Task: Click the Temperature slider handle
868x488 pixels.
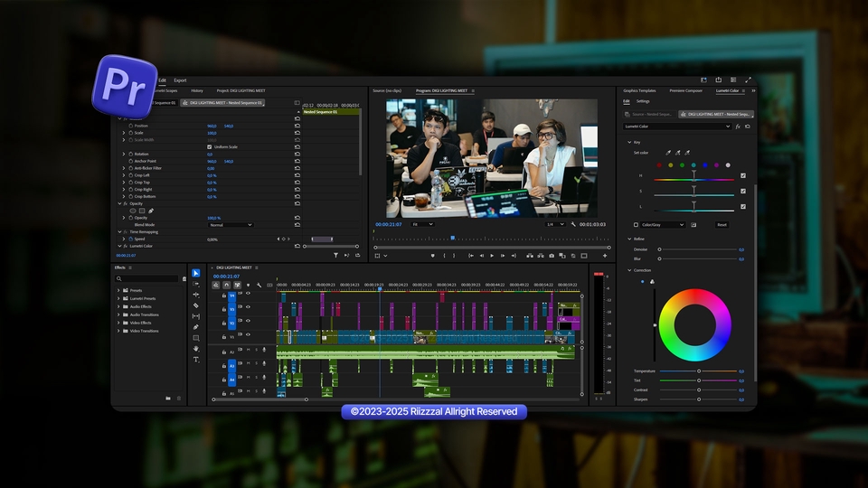Action: pos(699,371)
